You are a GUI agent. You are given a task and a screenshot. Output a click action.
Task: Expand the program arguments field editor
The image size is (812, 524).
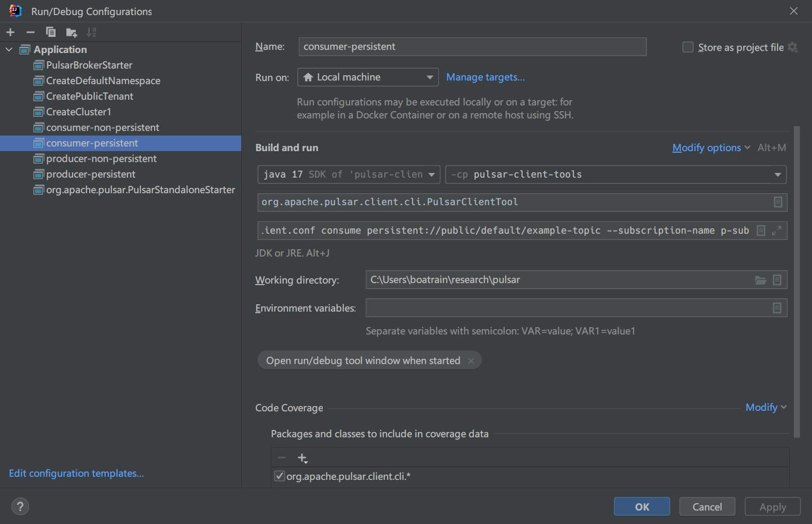777,230
